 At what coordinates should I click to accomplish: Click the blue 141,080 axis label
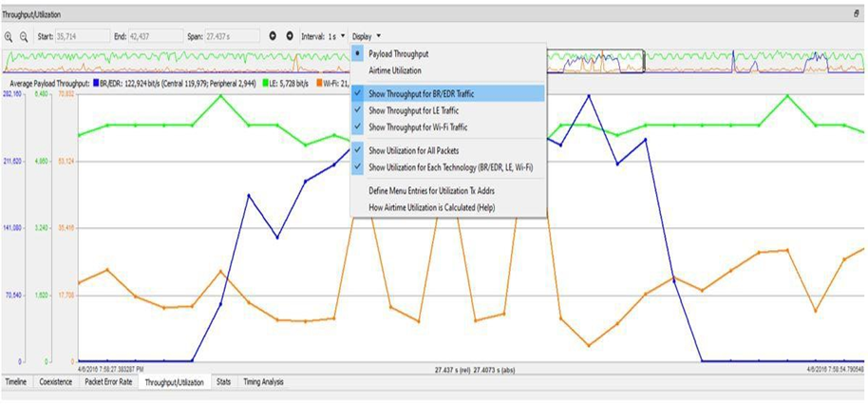(11, 228)
